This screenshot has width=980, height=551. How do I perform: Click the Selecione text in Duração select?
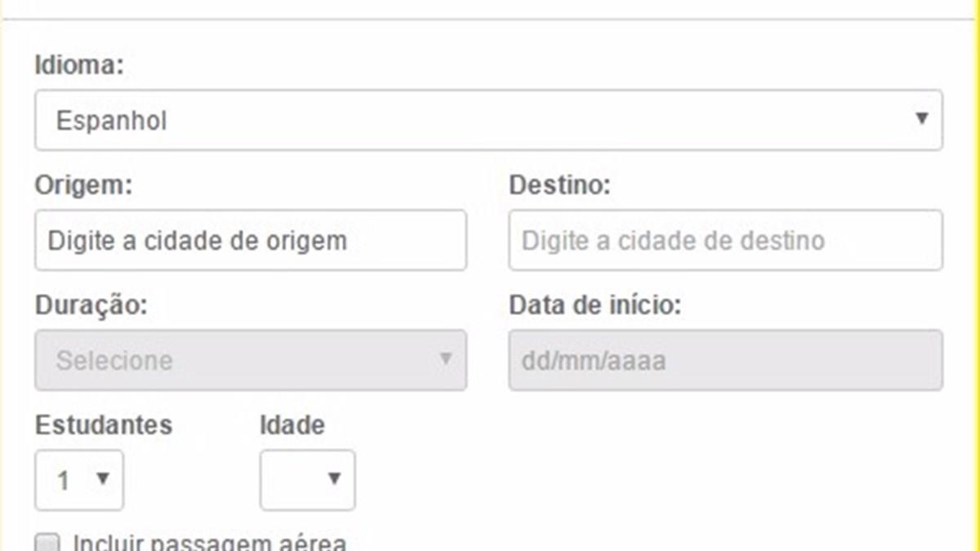(114, 360)
